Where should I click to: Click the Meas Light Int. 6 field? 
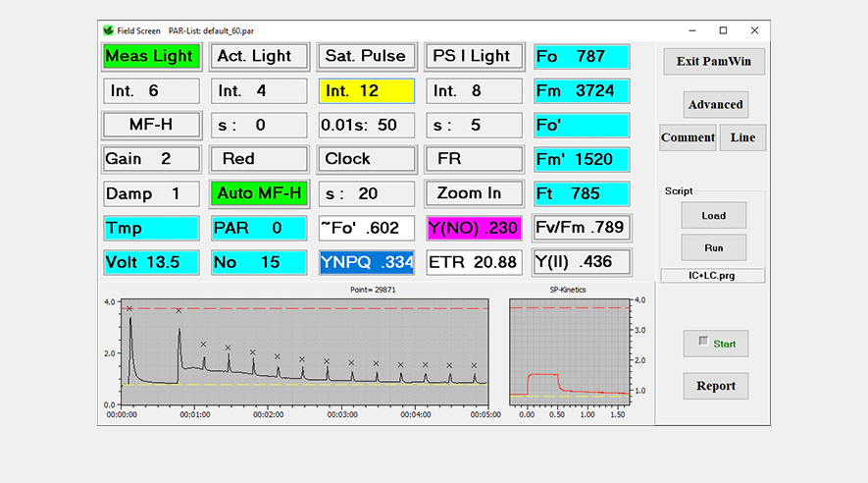pos(151,91)
